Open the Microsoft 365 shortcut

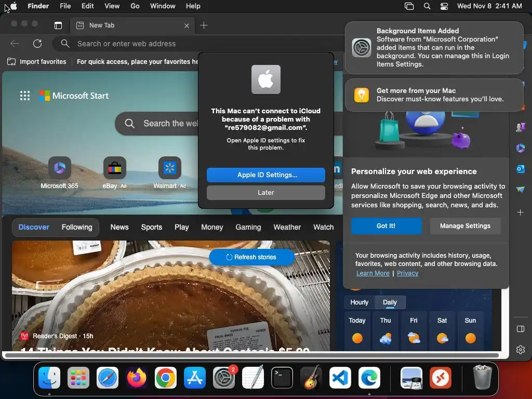click(59, 172)
